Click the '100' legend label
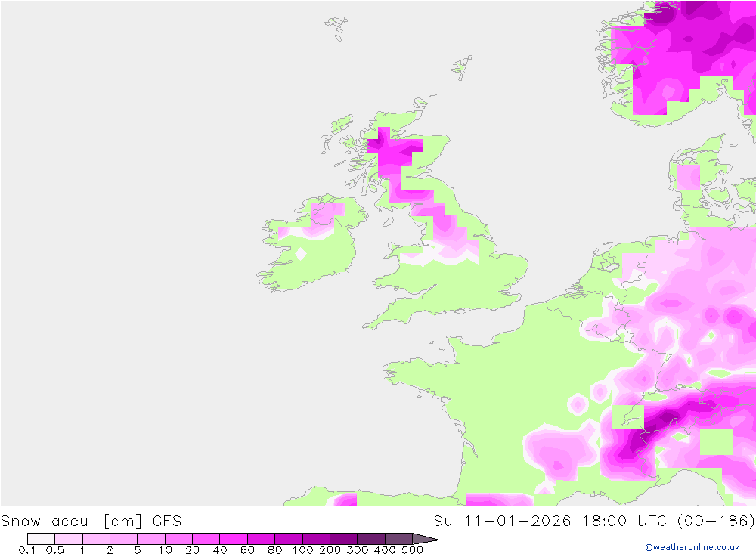Screen dimensions: 756x554 (303, 549)
